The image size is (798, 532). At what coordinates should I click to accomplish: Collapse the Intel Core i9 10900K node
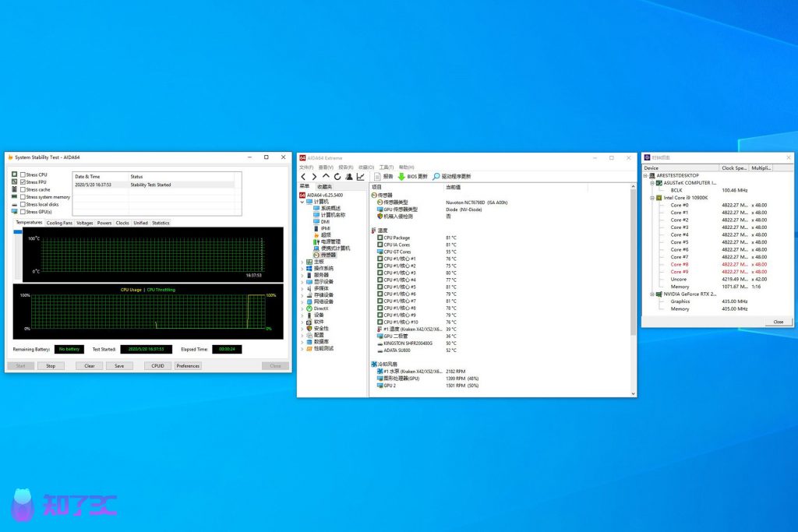pos(652,198)
